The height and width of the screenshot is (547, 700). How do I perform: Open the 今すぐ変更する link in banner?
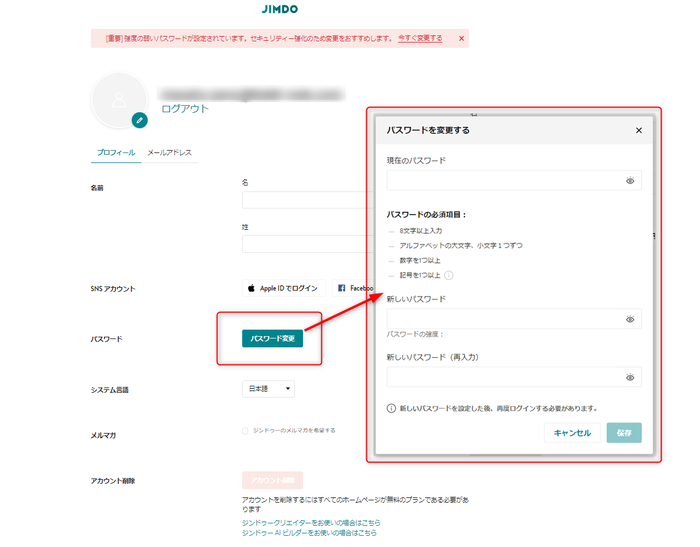coord(420,38)
